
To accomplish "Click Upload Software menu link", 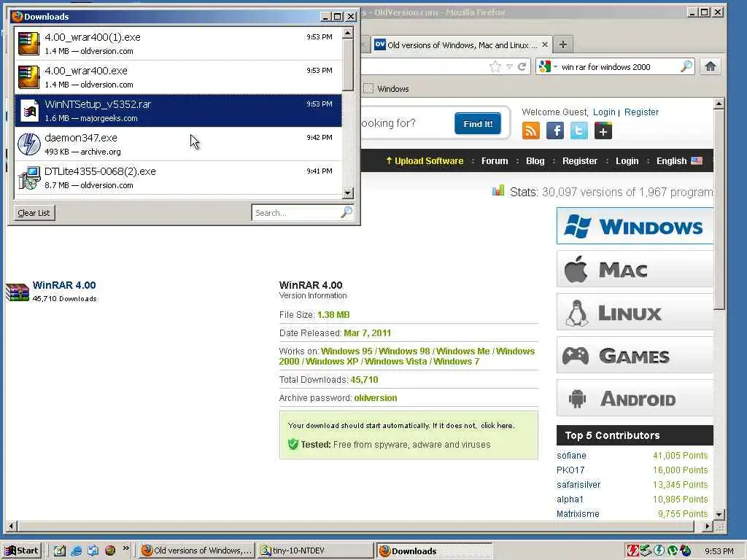I will [425, 161].
